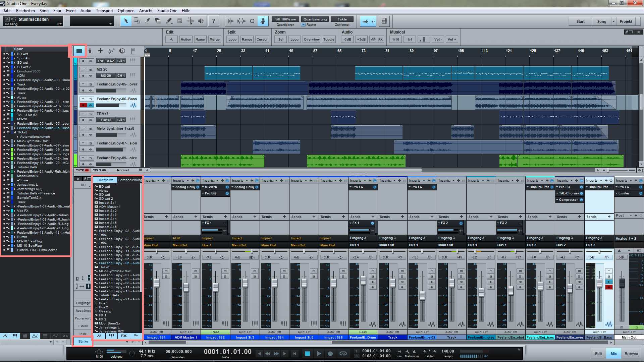This screenshot has height=362, width=644.
Task: Open the Post section dropdown on Main Out
Action: point(631,216)
